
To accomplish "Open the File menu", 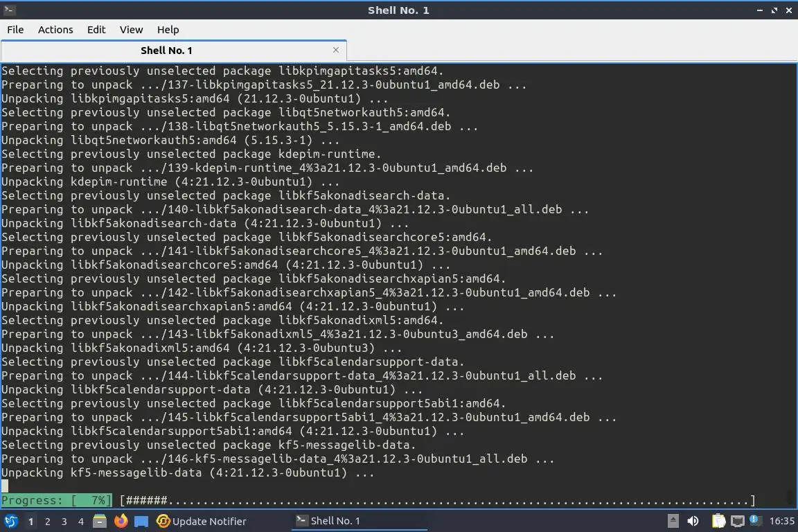I will (x=15, y=30).
